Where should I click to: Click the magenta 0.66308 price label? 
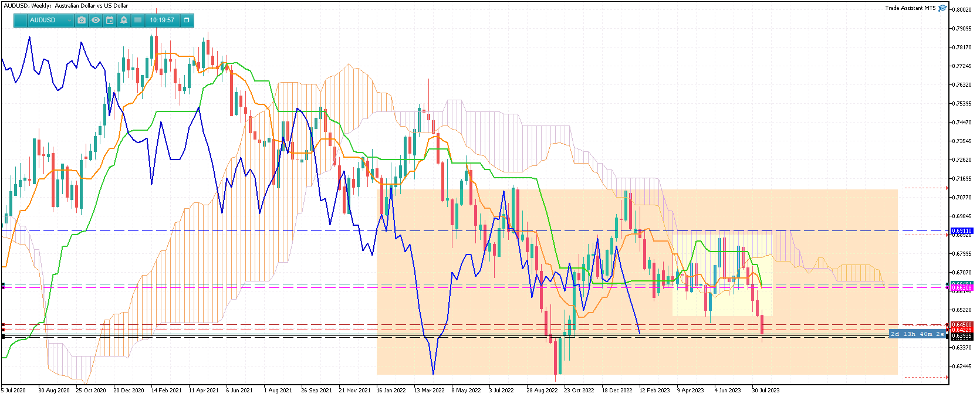pos(961,288)
